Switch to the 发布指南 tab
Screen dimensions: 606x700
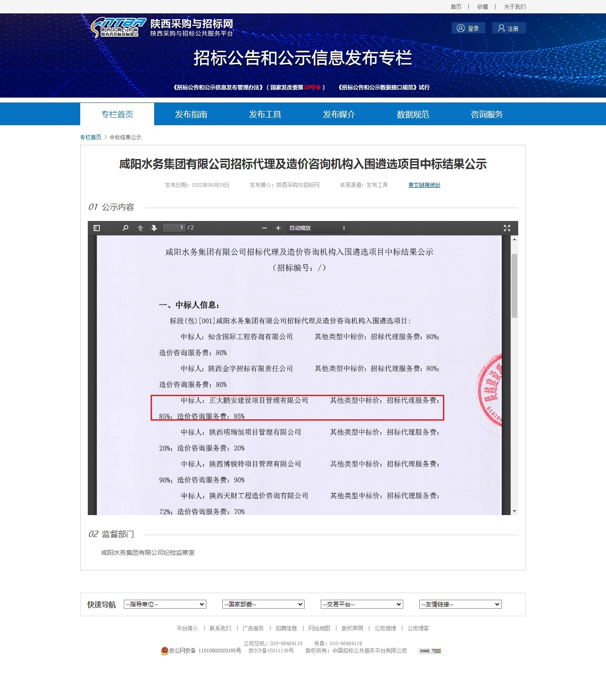[x=191, y=115]
